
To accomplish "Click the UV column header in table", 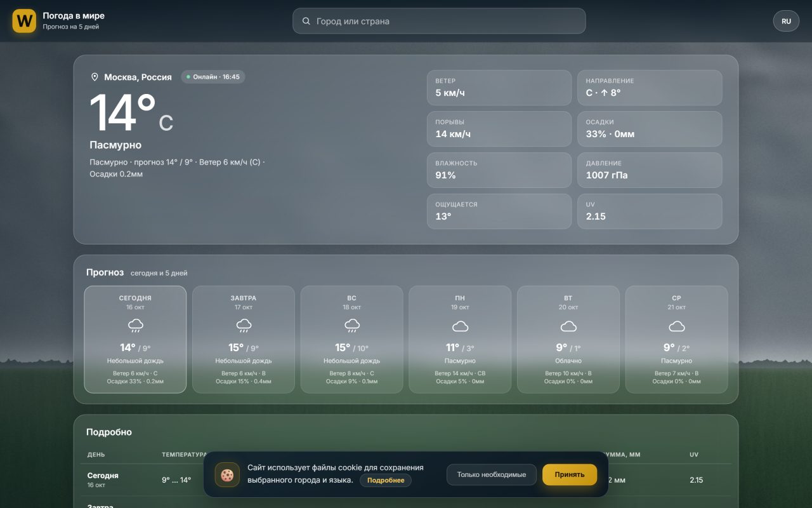I will pos(694,455).
